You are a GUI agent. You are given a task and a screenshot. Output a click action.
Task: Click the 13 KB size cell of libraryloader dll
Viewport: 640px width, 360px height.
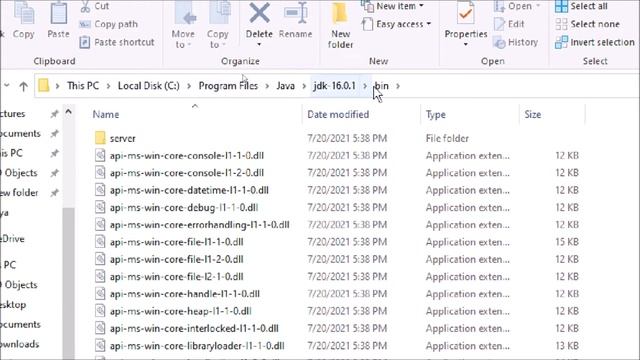pos(567,346)
